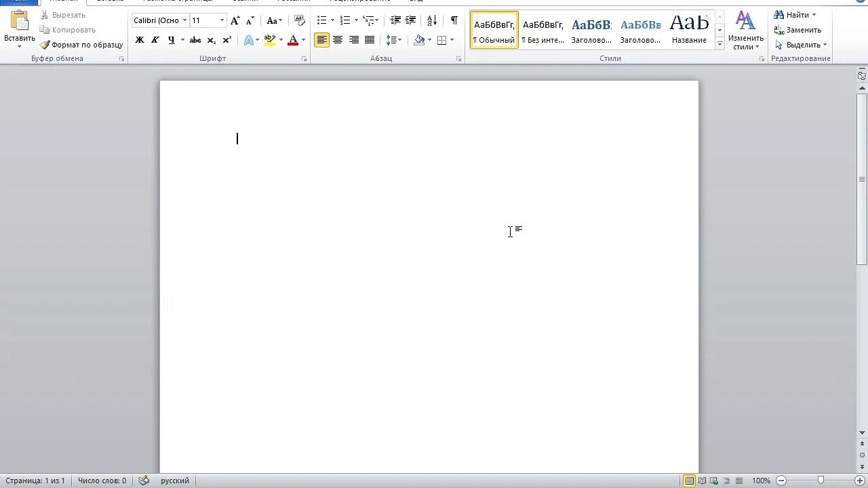
Task: Open underline style dropdown arrow
Action: coord(182,40)
